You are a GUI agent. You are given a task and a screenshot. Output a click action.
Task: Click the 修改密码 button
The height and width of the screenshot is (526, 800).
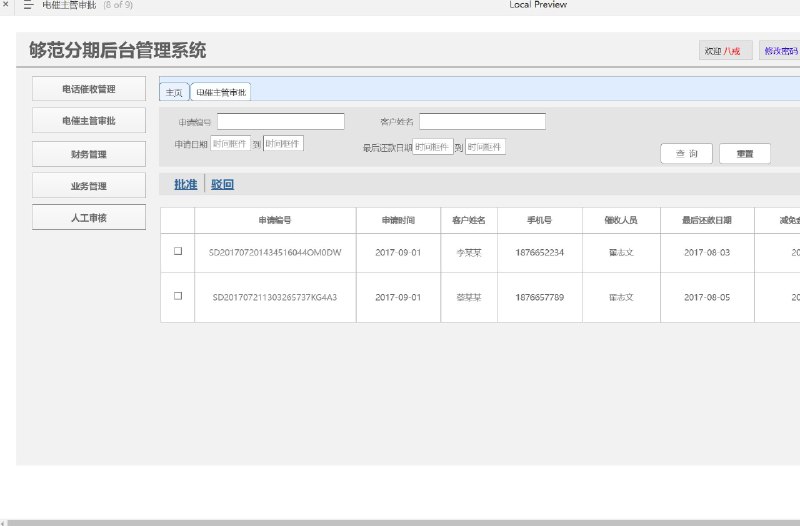coord(780,51)
